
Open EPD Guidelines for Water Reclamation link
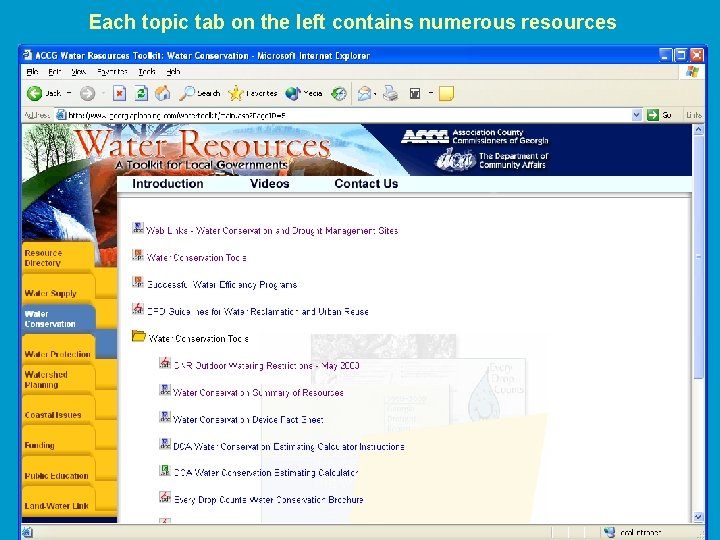258,311
